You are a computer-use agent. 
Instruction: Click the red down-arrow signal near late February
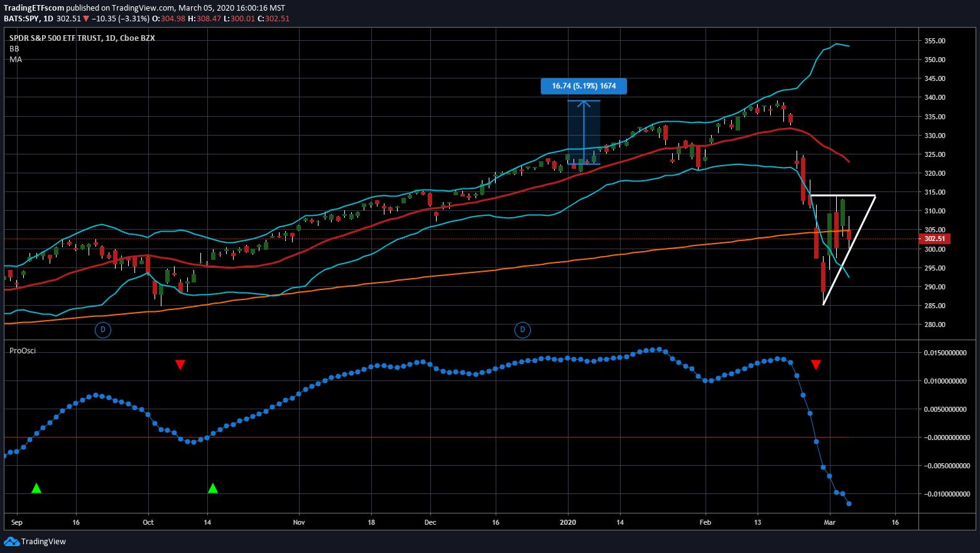[816, 365]
